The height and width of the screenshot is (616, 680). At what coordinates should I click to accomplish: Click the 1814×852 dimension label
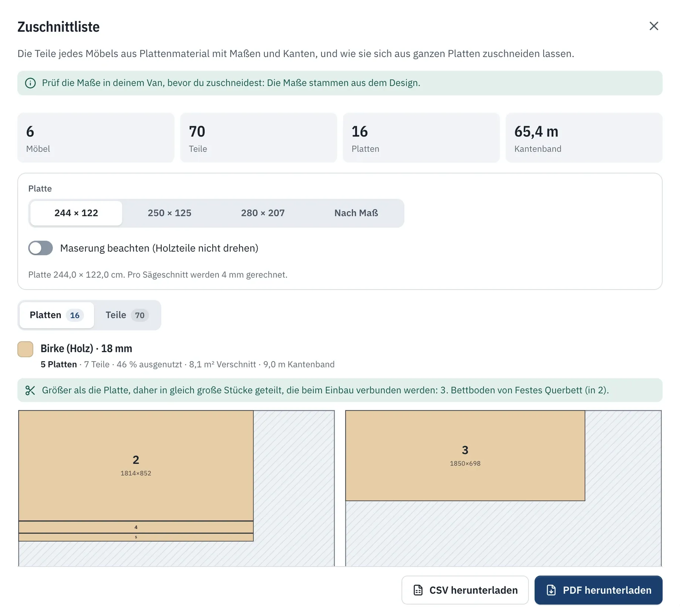pyautogui.click(x=136, y=473)
